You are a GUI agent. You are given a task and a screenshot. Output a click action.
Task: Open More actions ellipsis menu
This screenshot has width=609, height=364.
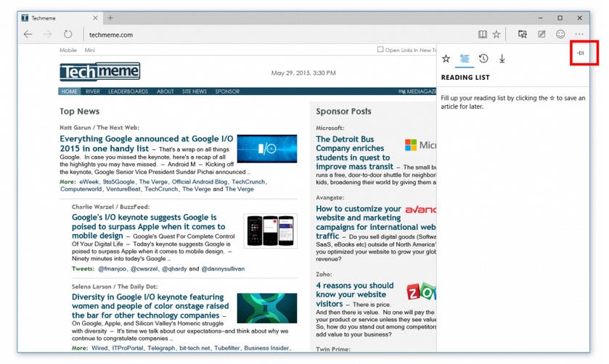[x=579, y=35]
